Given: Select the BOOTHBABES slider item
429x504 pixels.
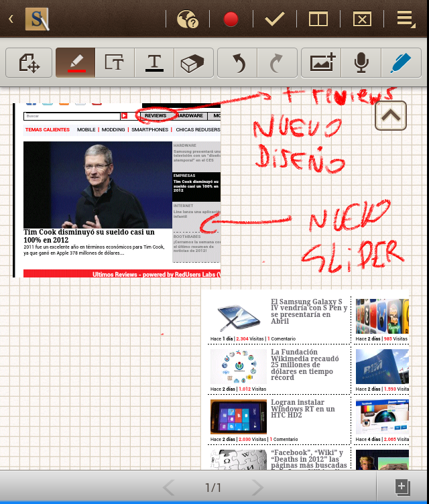Looking at the screenshot, I should (x=196, y=247).
